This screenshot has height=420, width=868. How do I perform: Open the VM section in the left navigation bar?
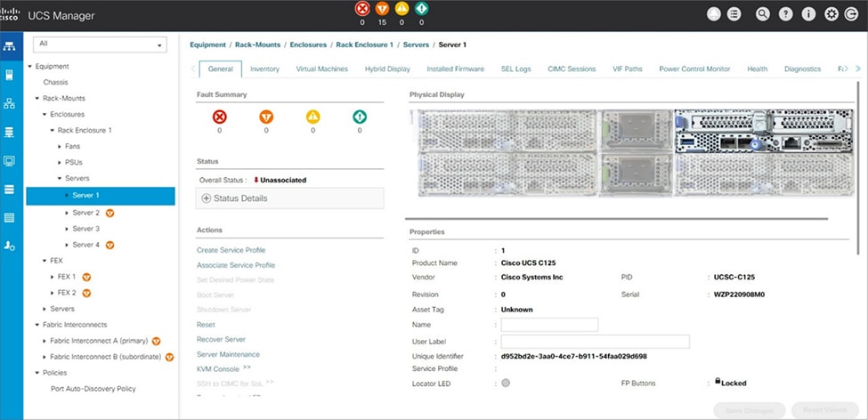click(x=9, y=161)
